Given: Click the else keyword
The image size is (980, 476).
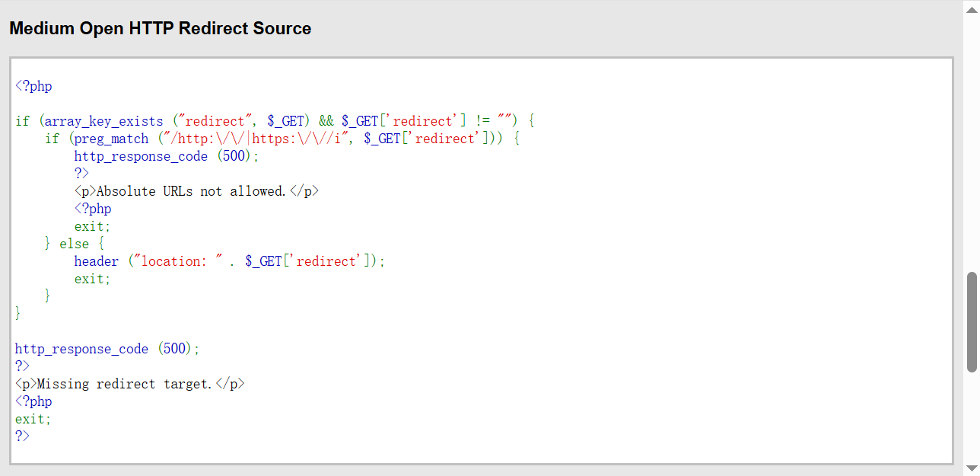Looking at the screenshot, I should pyautogui.click(x=74, y=244).
